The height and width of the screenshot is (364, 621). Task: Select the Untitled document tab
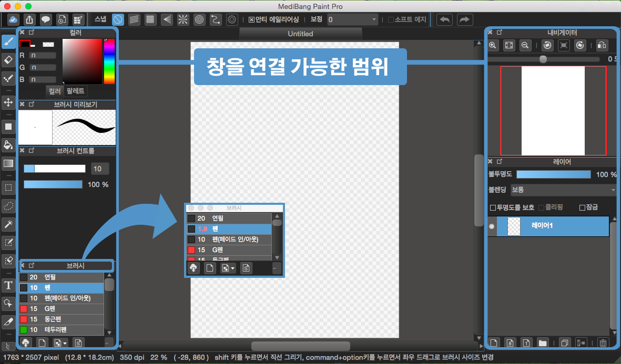[301, 34]
